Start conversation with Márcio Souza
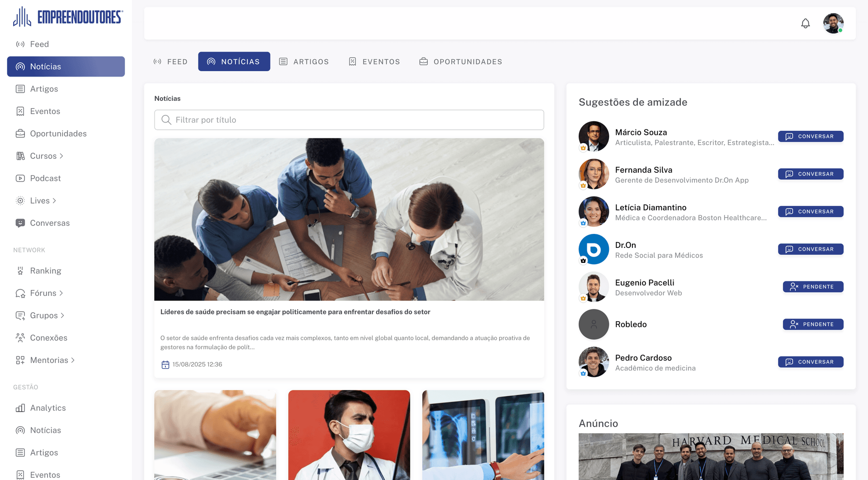 pyautogui.click(x=810, y=136)
